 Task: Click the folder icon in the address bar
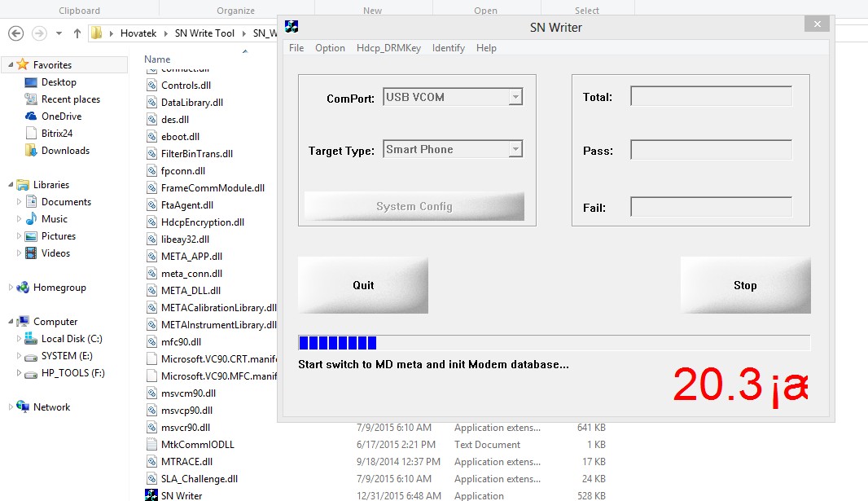coord(96,33)
